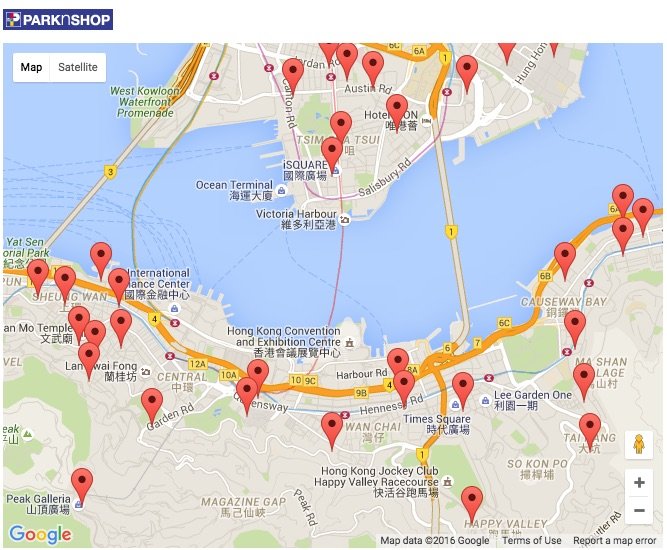Image resolution: width=667 pixels, height=550 pixels.
Task: Click the route 3 road shield
Action: (x=111, y=172)
